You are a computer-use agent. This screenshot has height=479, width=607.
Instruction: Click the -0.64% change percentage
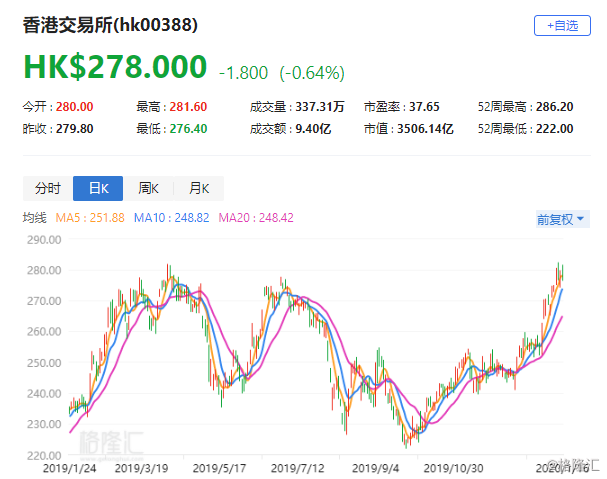(x=312, y=73)
